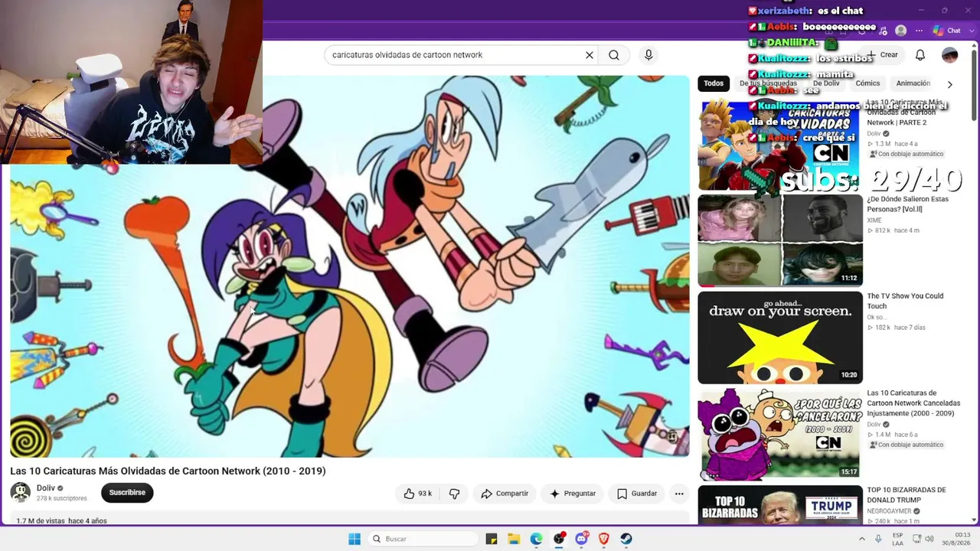Viewport: 980px width, 551px height.
Task: Select the De Doliv filter chip
Action: pyautogui.click(x=826, y=83)
